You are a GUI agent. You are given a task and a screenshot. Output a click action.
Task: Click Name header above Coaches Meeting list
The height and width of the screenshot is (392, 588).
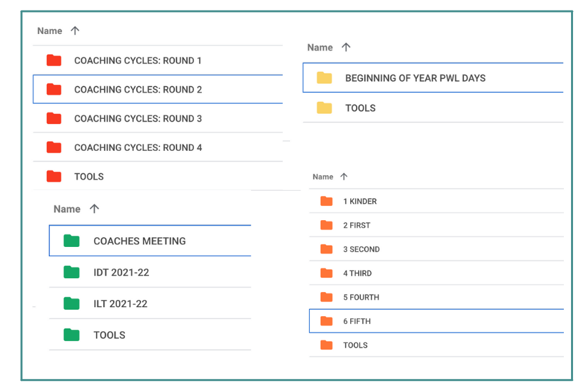point(67,209)
